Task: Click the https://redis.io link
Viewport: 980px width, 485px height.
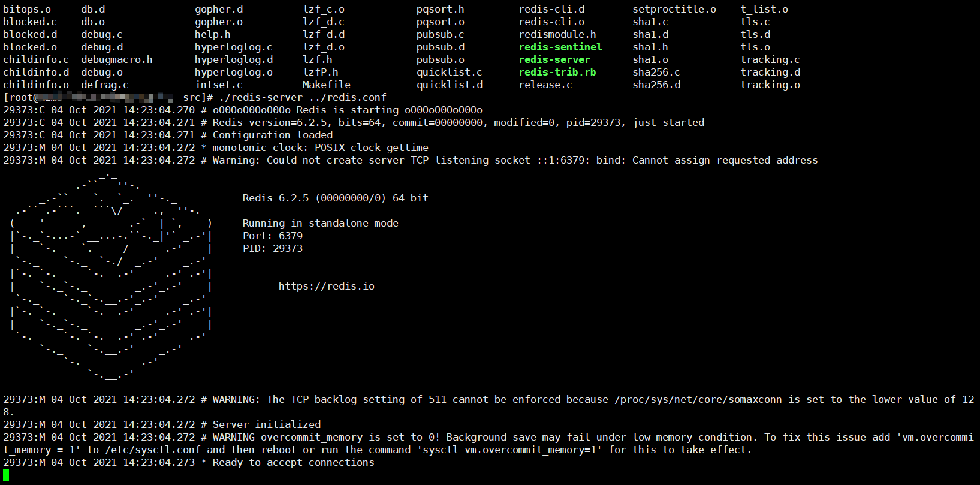Action: pos(327,286)
